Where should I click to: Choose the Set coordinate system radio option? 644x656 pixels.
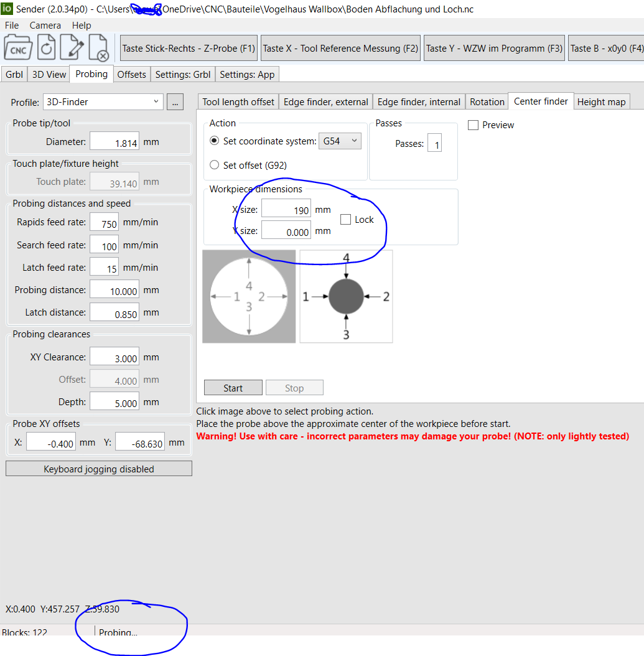[x=215, y=141]
